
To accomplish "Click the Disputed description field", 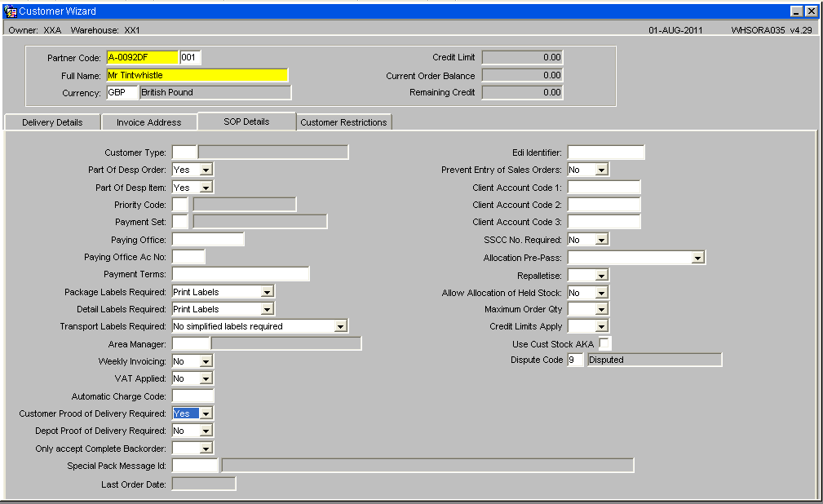I will (654, 360).
